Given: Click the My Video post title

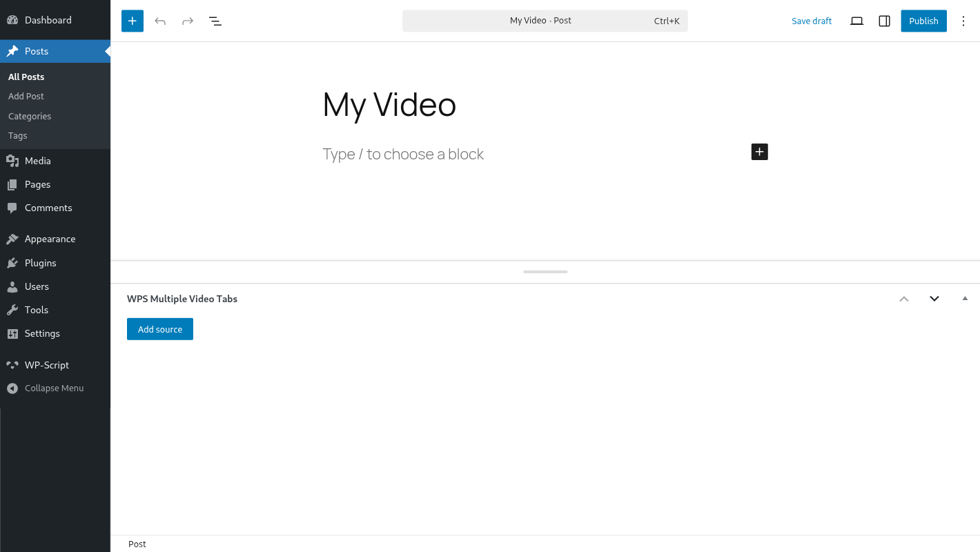Looking at the screenshot, I should pos(389,105).
